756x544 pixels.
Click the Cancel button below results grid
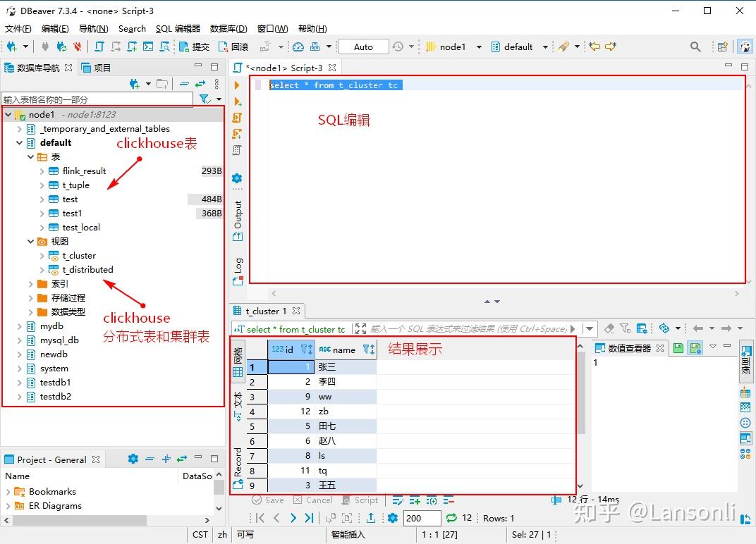pos(313,500)
